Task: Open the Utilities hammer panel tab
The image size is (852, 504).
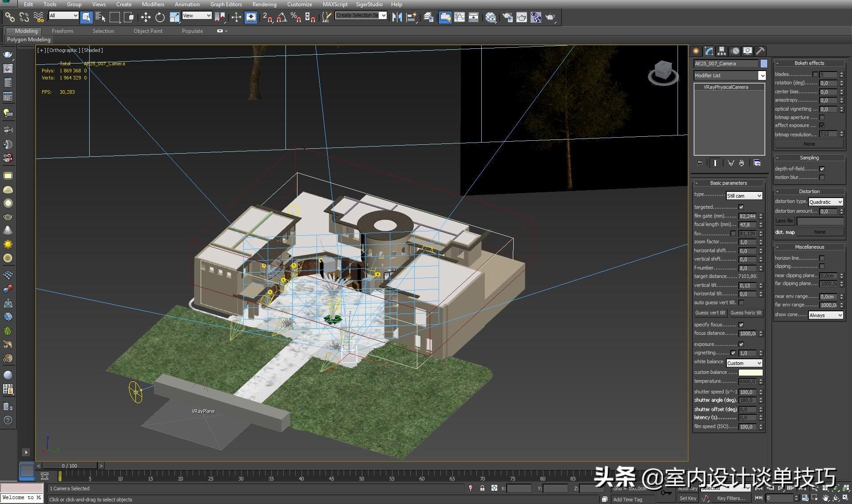Action: pyautogui.click(x=761, y=51)
